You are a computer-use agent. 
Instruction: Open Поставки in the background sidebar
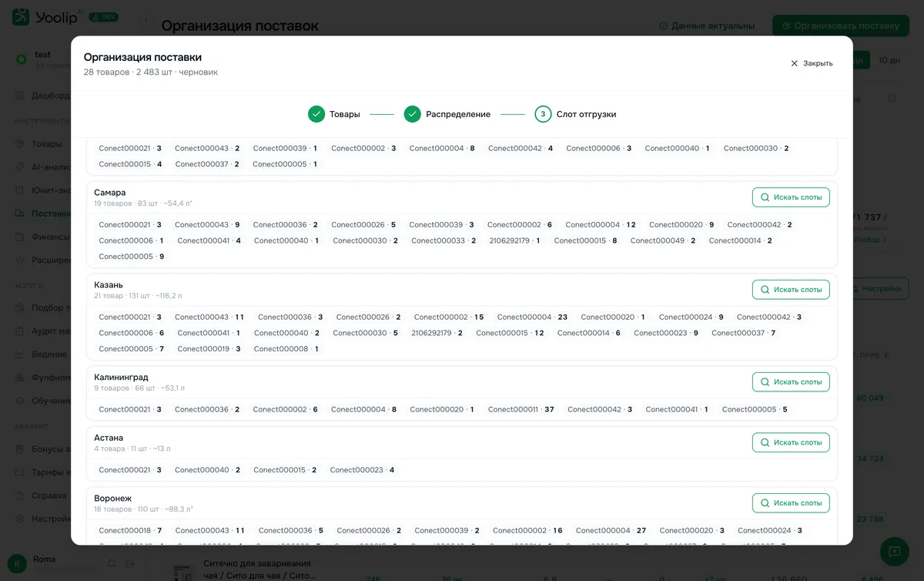tap(43, 213)
